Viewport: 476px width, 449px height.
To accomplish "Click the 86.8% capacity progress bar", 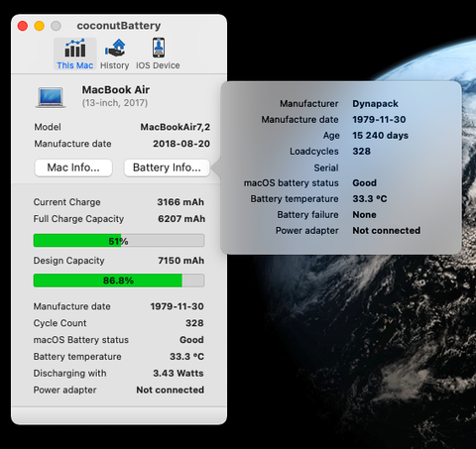I will [x=119, y=281].
